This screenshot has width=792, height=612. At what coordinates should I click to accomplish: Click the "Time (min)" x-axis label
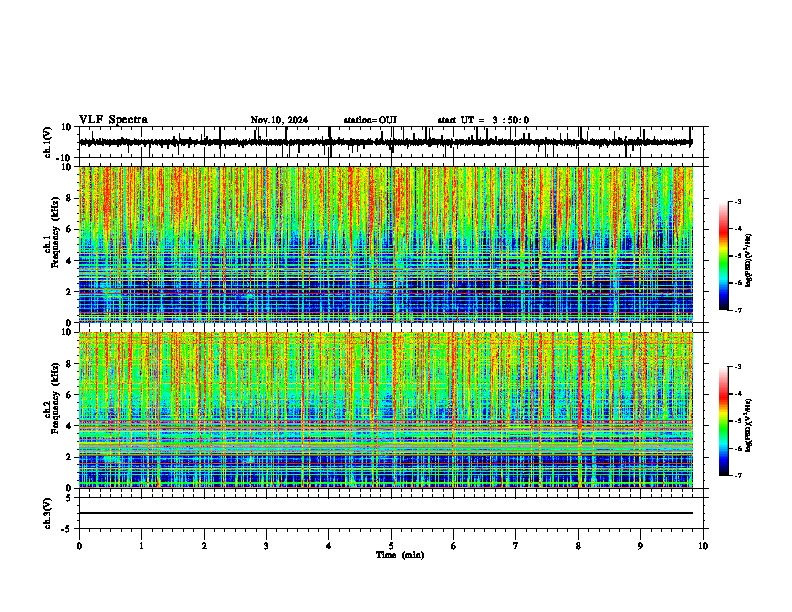[x=400, y=555]
